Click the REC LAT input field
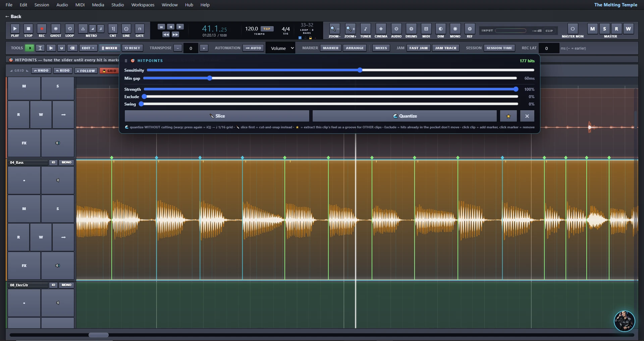This screenshot has height=341, width=644. [549, 48]
